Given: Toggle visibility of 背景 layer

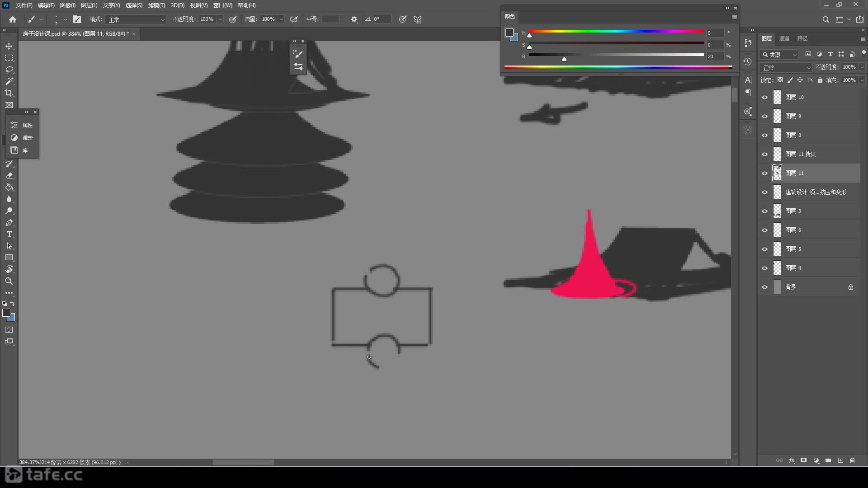Looking at the screenshot, I should (764, 287).
